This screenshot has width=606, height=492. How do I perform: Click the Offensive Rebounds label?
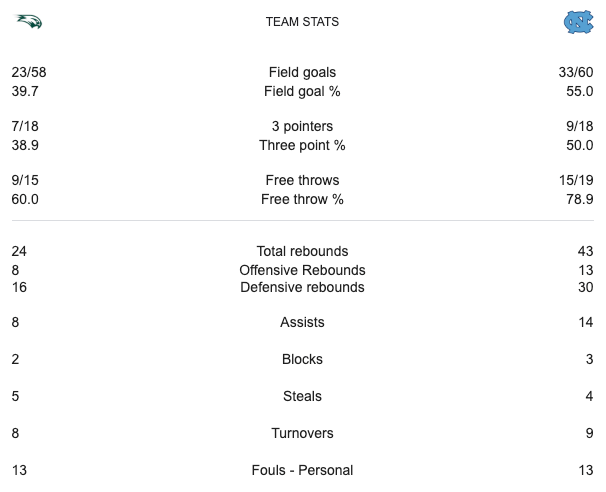pos(302,270)
